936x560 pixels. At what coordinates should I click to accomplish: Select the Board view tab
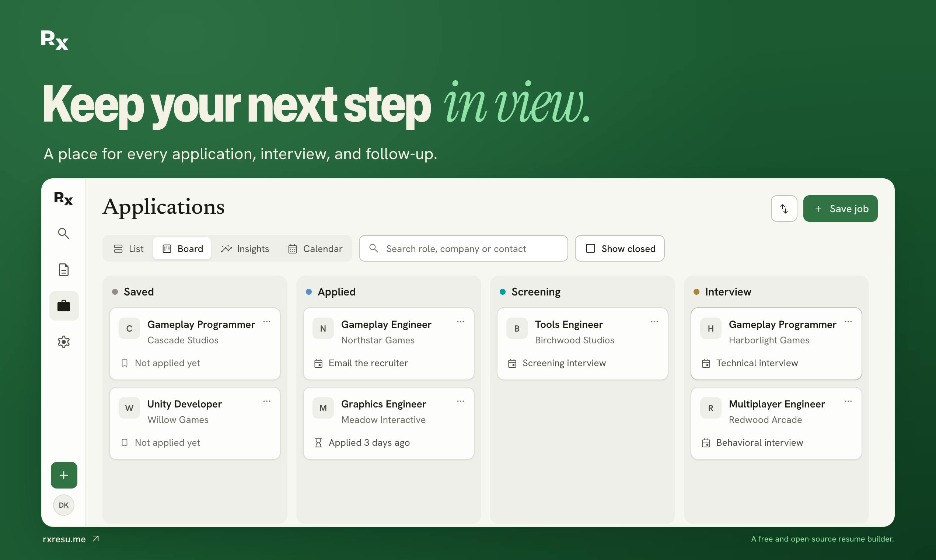(182, 249)
